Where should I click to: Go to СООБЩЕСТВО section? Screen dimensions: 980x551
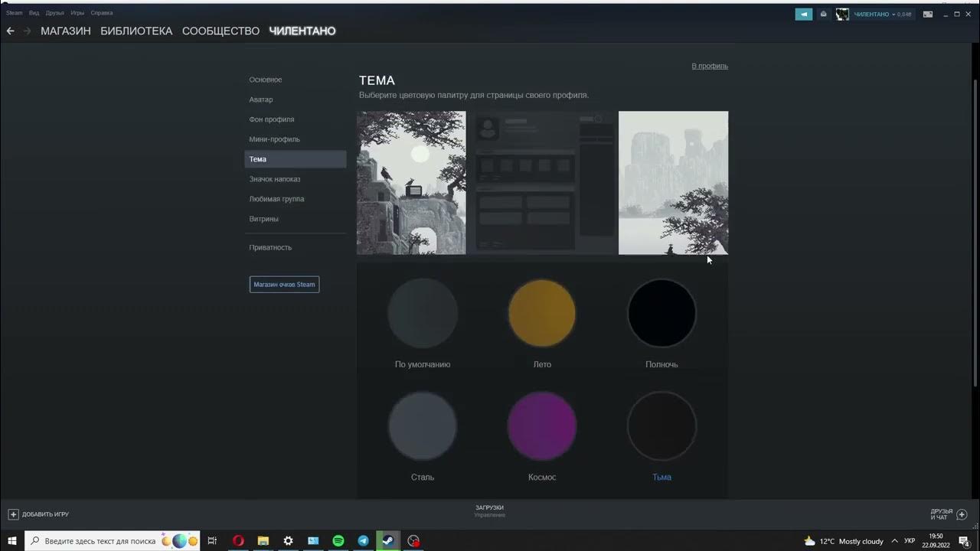220,31
